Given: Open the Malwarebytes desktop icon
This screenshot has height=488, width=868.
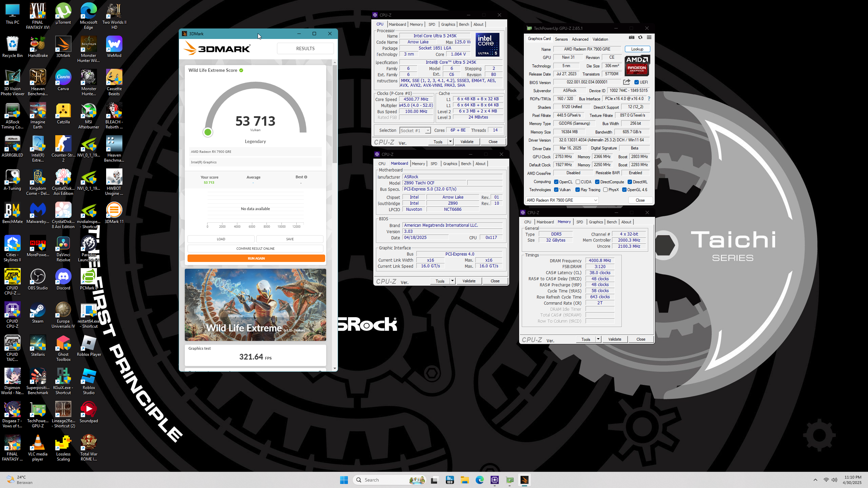Looking at the screenshot, I should click(x=38, y=213).
